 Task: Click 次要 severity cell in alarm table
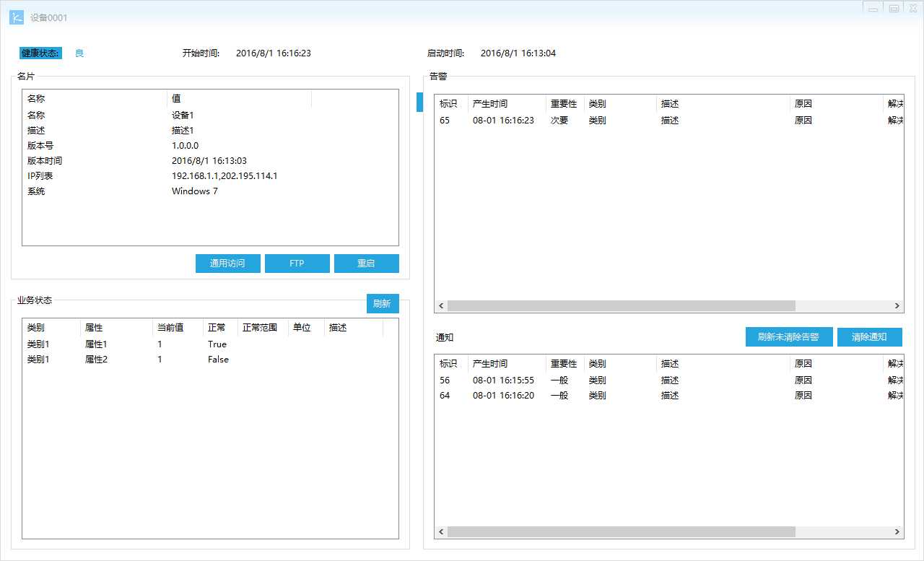[559, 121]
